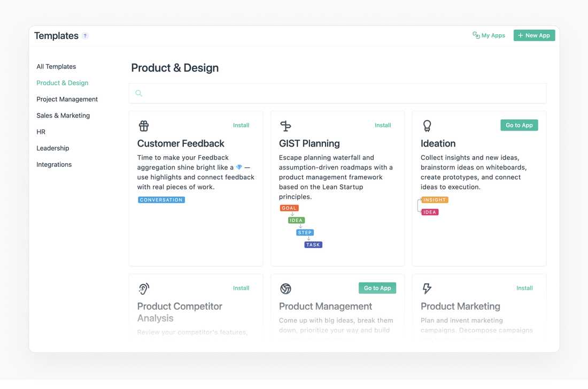Open the Integrations category

point(54,165)
